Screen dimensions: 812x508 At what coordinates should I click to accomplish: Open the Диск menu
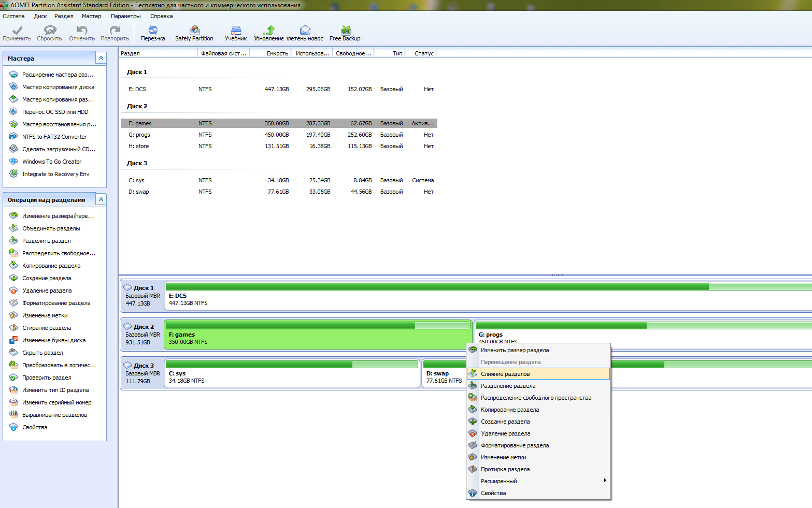[40, 16]
